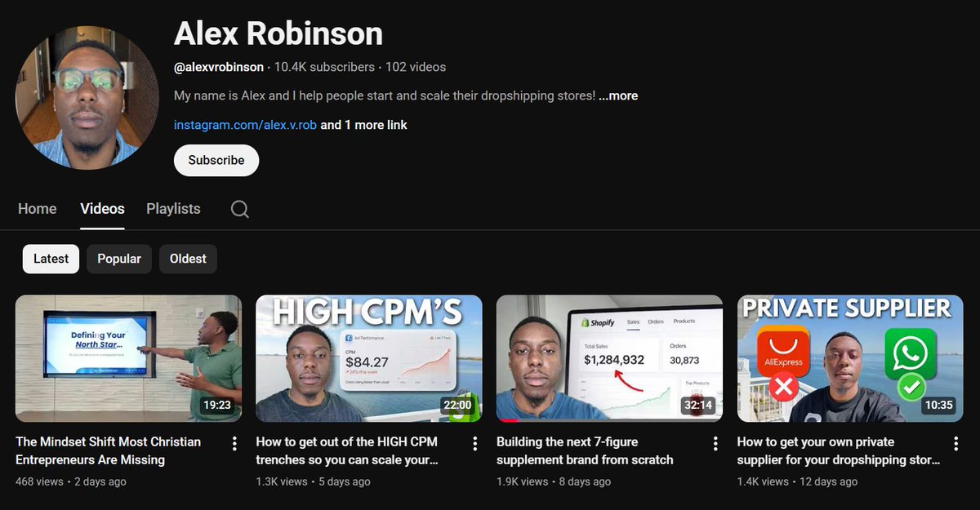Open options menu for private supplier video

coord(955,443)
